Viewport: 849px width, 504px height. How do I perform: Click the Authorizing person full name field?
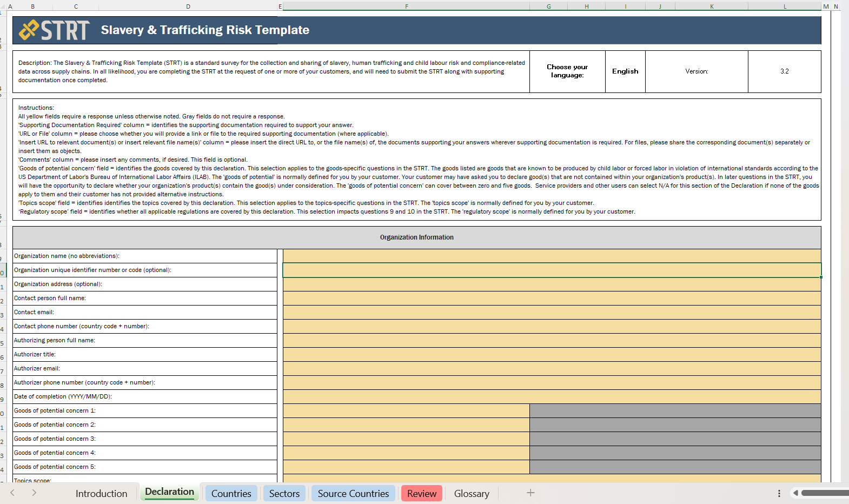[552, 341]
